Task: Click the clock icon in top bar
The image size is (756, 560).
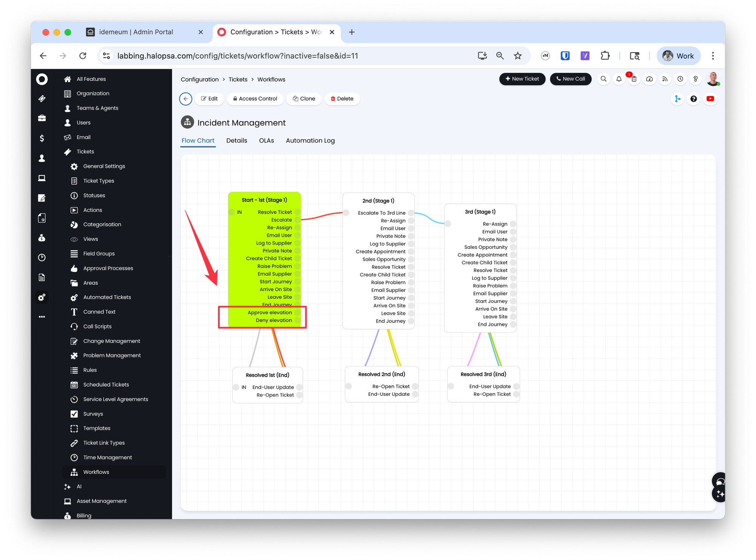Action: [x=680, y=79]
